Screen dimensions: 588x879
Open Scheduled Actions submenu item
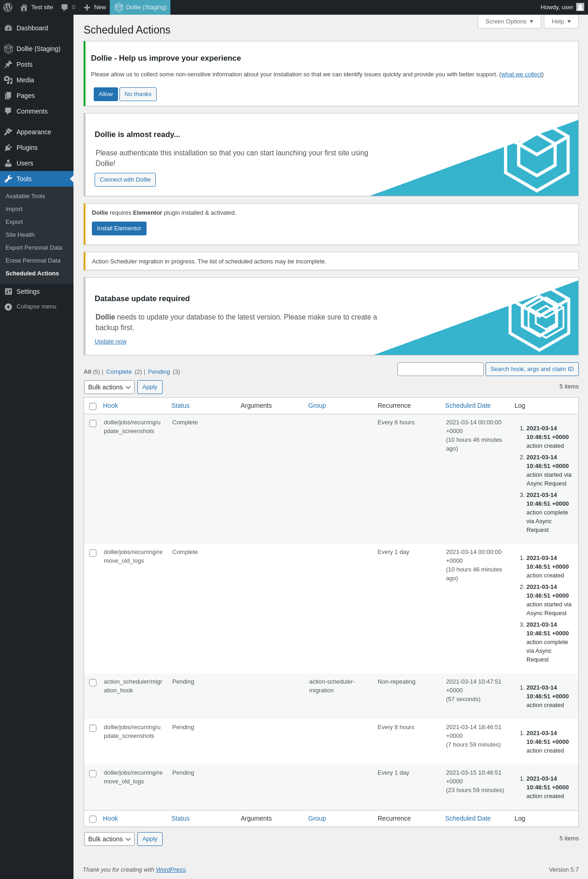pyautogui.click(x=32, y=274)
